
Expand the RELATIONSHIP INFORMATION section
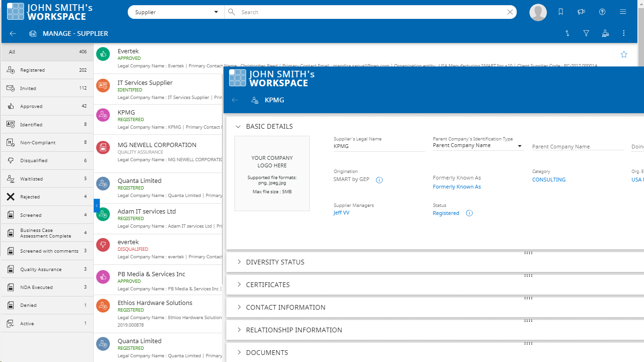point(239,330)
